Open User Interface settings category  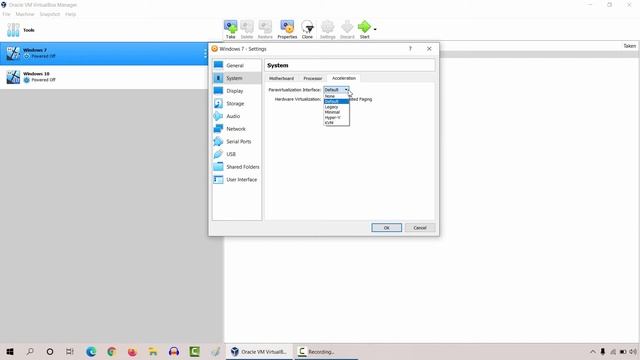pos(237,179)
